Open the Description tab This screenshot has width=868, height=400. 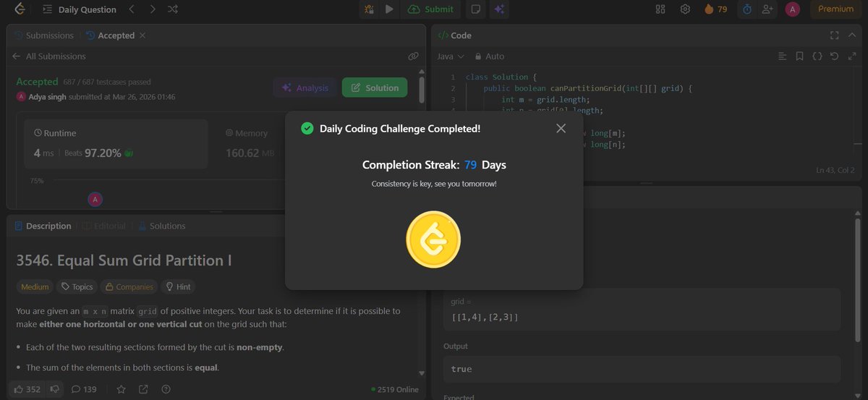coord(43,226)
